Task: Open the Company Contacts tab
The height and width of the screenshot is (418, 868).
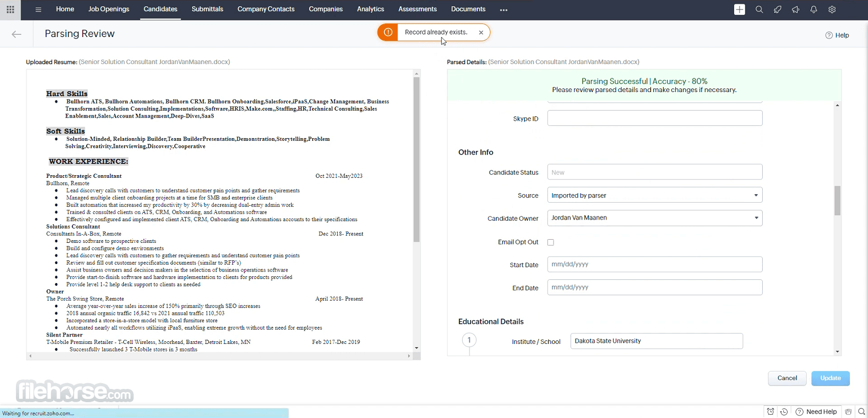Action: tap(266, 9)
